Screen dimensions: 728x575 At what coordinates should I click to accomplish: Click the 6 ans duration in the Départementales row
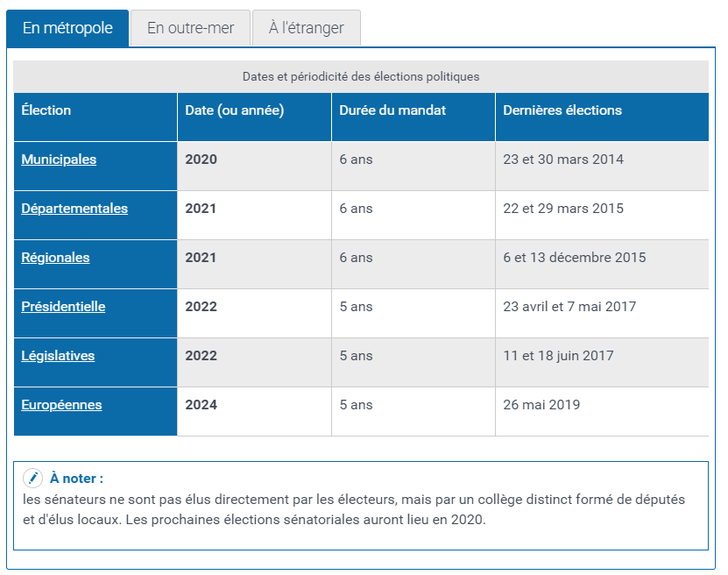coord(413,216)
